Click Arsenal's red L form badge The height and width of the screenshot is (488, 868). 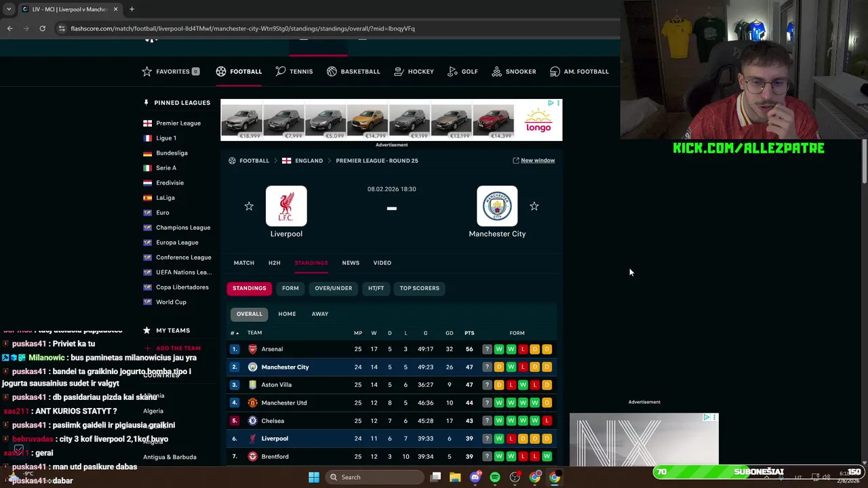523,349
